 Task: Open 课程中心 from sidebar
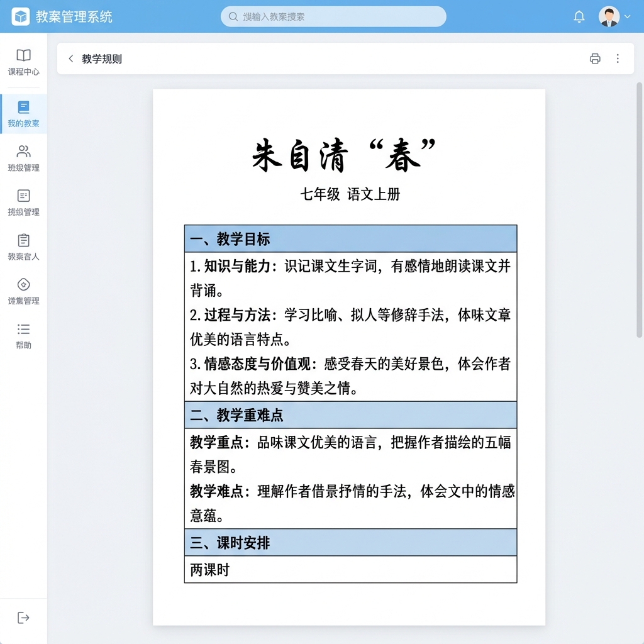point(23,62)
